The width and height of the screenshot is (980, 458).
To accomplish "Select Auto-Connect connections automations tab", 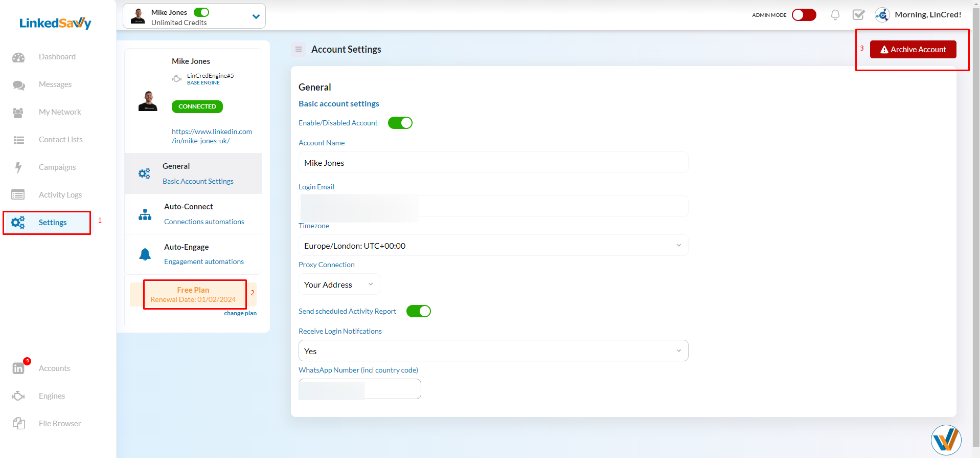I will (x=193, y=214).
